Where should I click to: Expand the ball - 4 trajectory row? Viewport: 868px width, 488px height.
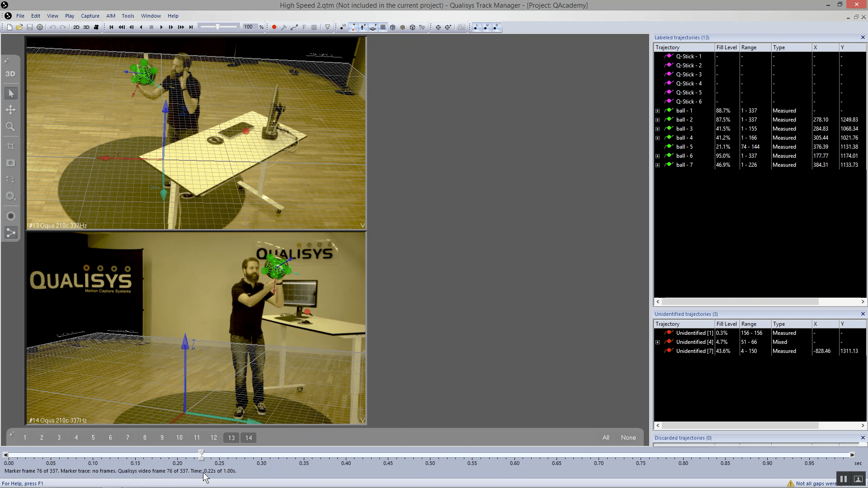coord(658,138)
